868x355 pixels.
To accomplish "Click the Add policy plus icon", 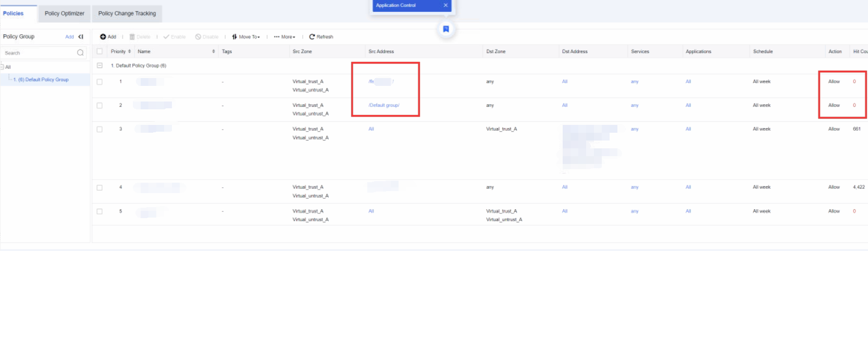I will coord(103,37).
